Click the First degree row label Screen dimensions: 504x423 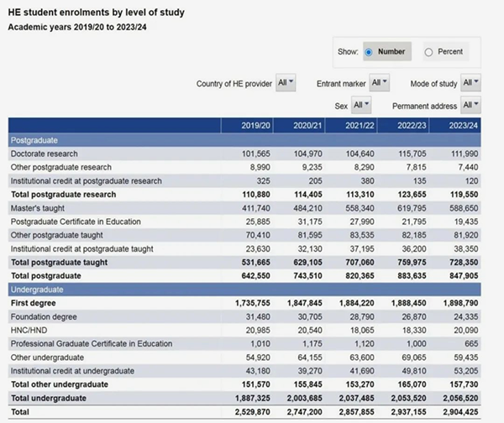(x=34, y=302)
